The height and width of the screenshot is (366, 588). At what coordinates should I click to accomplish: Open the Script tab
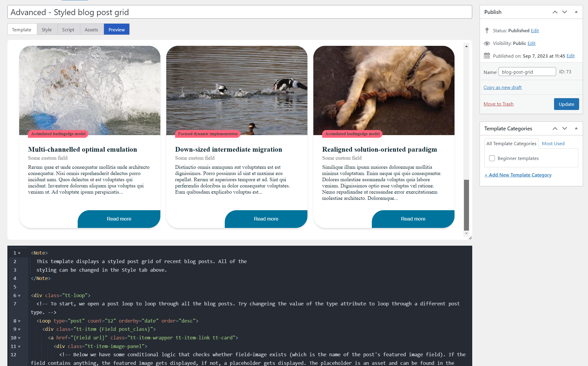68,29
